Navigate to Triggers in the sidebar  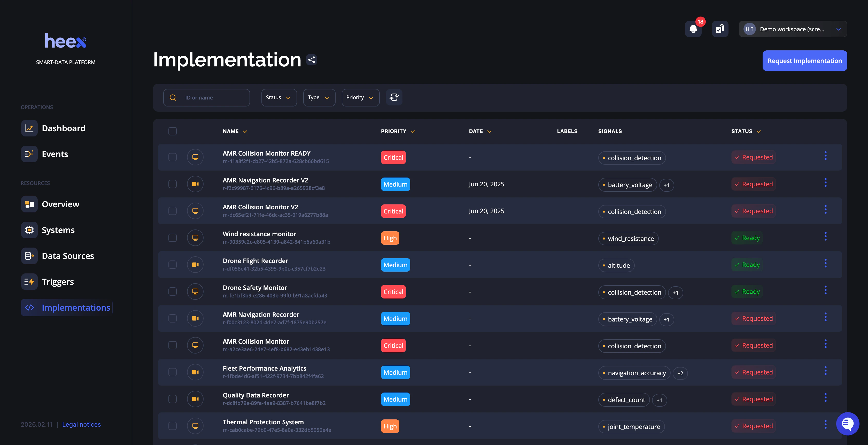coord(58,282)
